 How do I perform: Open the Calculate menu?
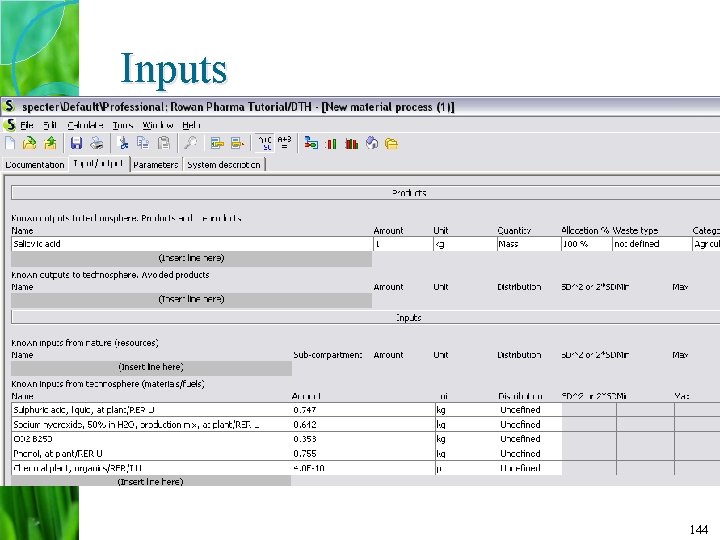point(85,125)
